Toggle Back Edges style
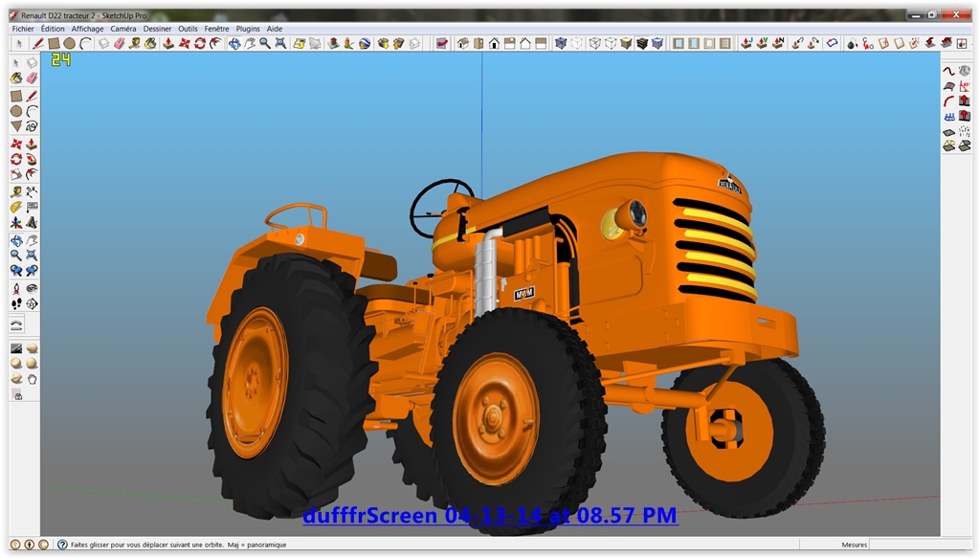This screenshot has height=558, width=980. pyautogui.click(x=576, y=43)
